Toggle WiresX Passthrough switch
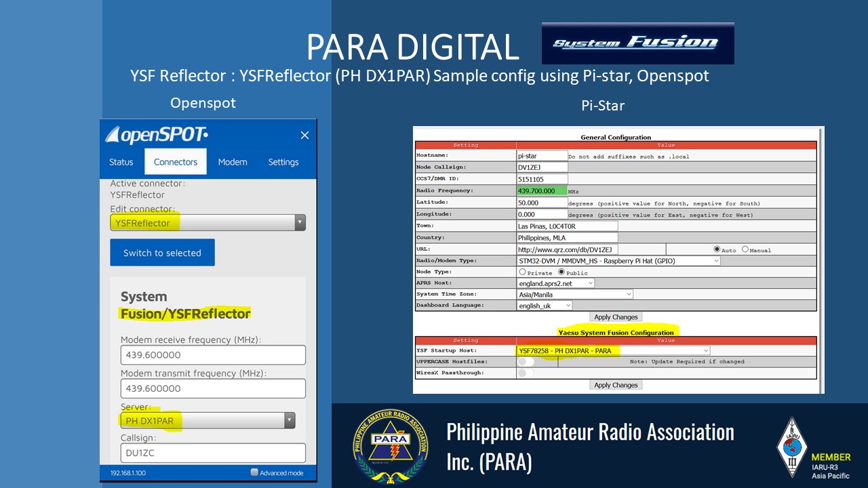Viewport: 868px width, 488px height. (x=526, y=373)
